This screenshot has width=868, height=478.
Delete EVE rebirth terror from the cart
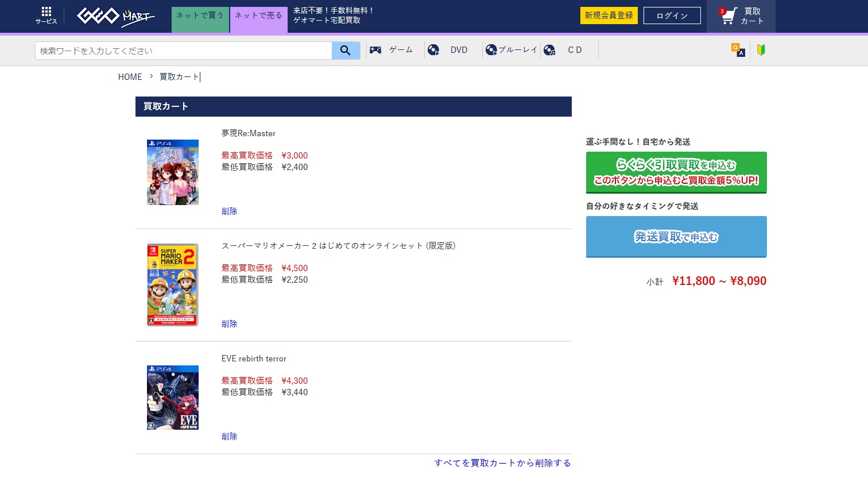coord(230,437)
